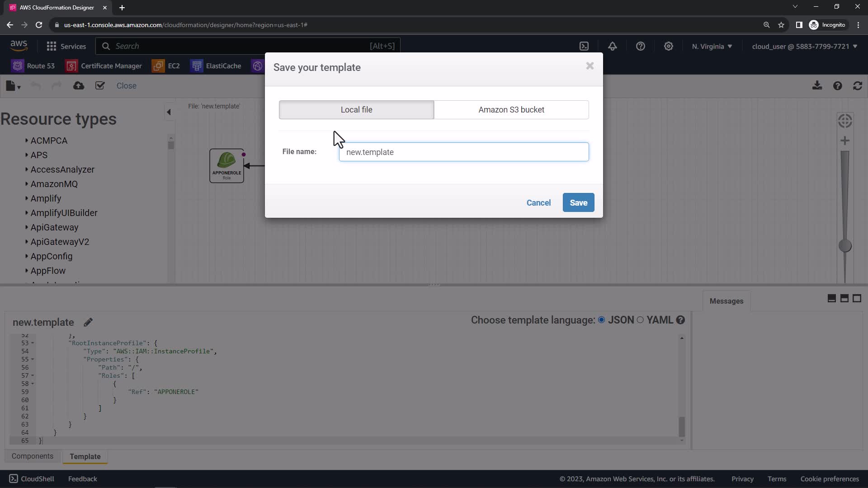Select the JSON template language radio button
868x488 pixels.
tap(601, 320)
